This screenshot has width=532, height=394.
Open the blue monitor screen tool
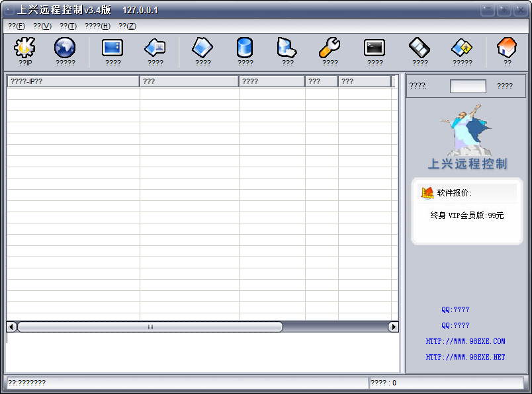pos(112,49)
